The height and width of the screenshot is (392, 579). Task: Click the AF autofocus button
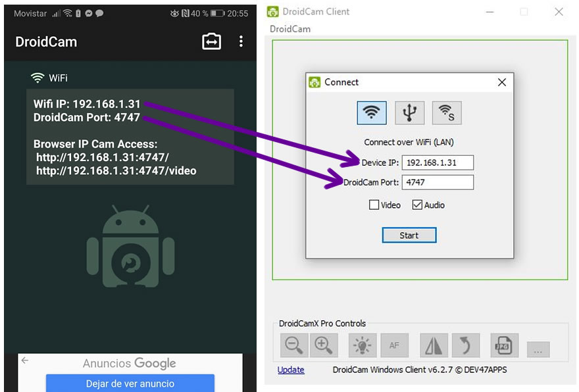pos(394,345)
